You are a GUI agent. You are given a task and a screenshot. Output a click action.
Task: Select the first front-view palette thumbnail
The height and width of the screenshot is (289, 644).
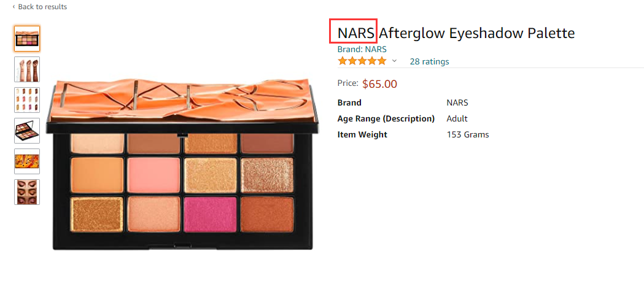tap(27, 39)
